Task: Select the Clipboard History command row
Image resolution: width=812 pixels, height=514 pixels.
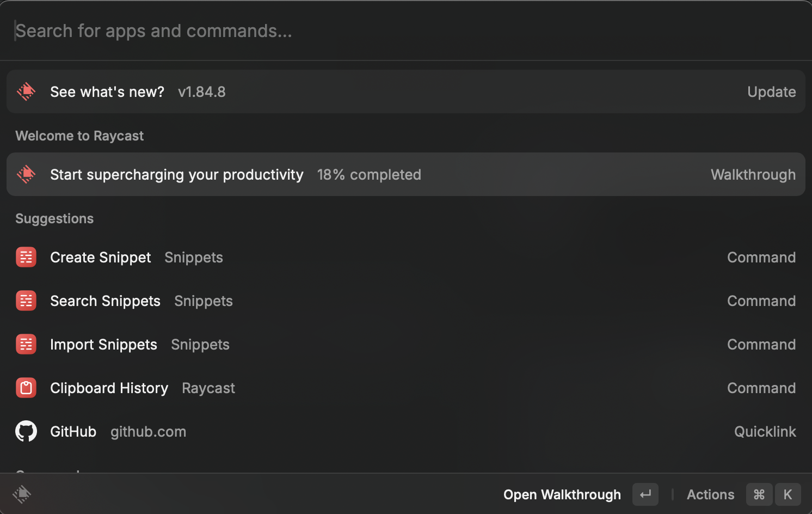Action: 406,388
